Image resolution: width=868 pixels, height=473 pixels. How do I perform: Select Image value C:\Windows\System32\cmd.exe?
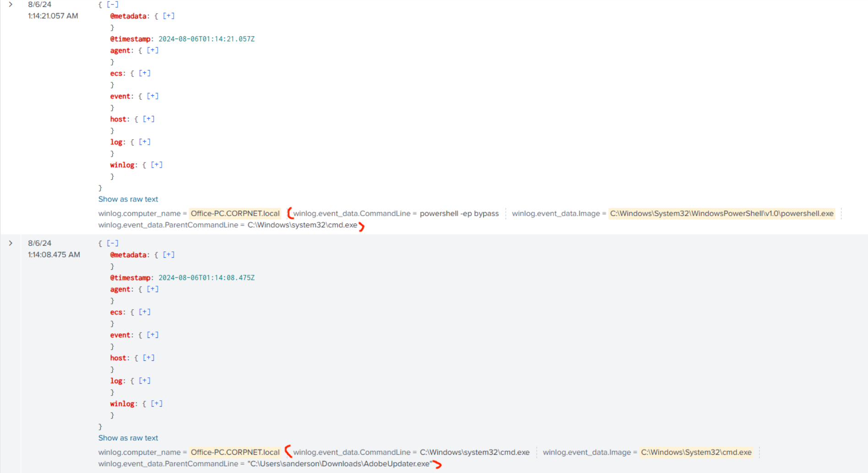(x=696, y=452)
